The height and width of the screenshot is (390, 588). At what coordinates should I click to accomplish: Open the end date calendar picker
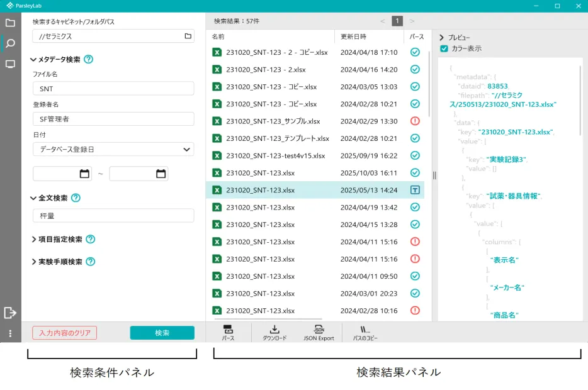coord(161,174)
